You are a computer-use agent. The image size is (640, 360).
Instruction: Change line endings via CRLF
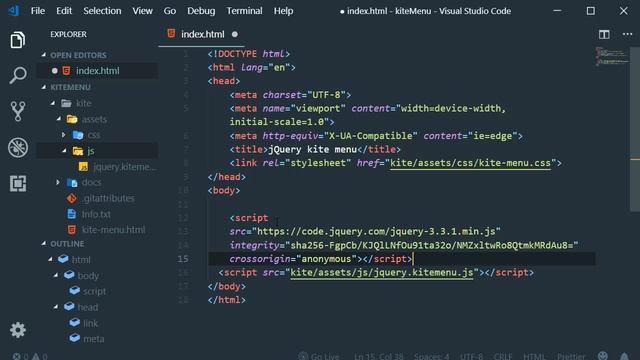click(x=502, y=356)
